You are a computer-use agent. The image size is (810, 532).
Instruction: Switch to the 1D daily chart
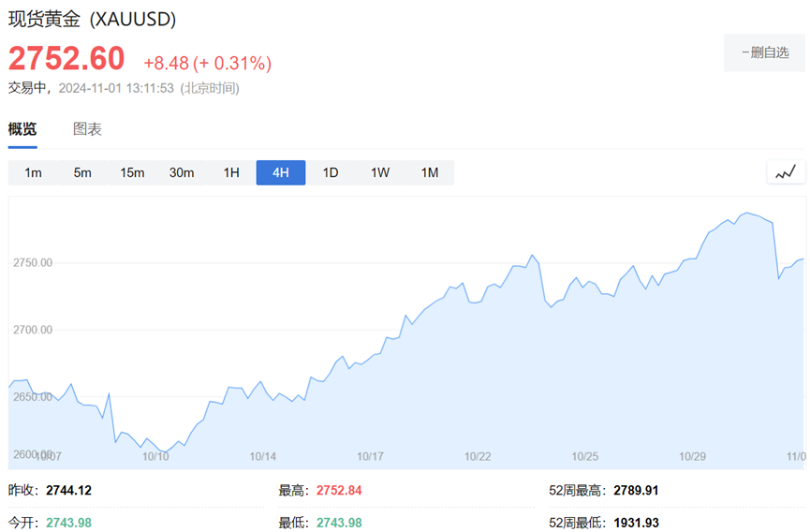[x=331, y=172]
